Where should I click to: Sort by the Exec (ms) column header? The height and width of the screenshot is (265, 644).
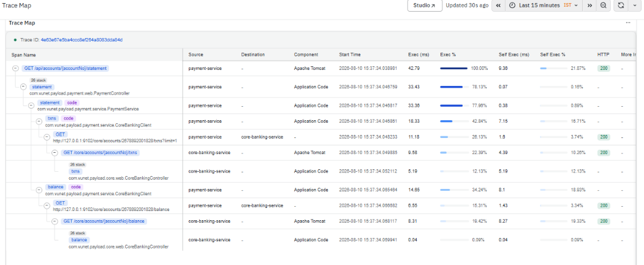(419, 55)
